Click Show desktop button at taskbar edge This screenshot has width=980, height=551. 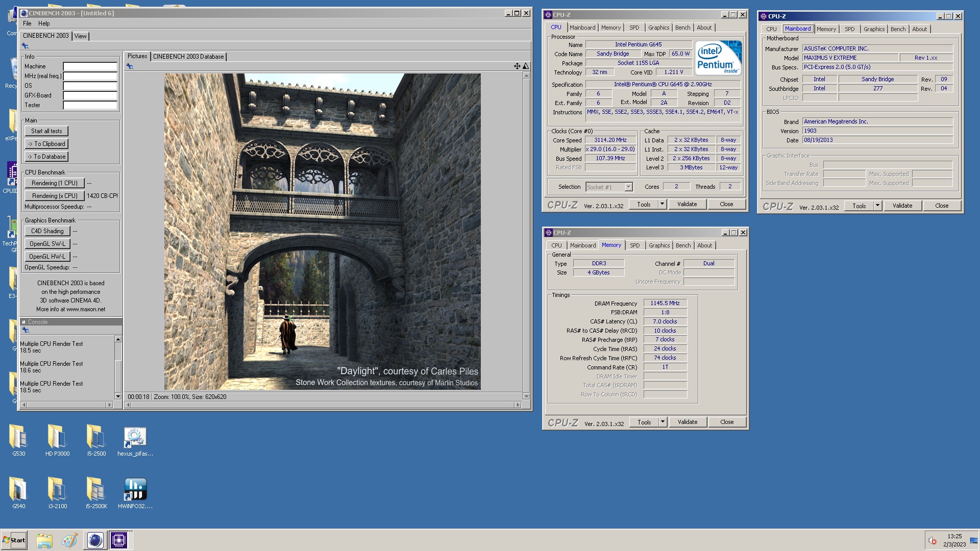[974, 540]
